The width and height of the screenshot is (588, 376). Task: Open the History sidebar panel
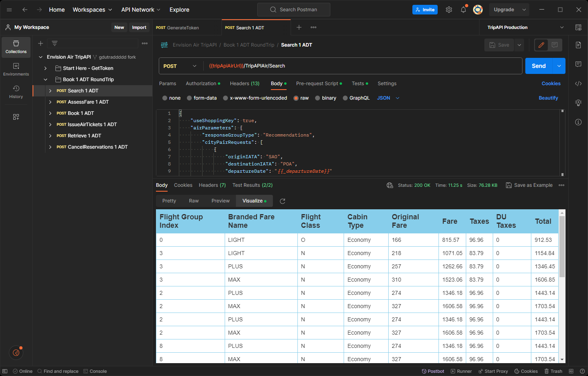tap(16, 92)
